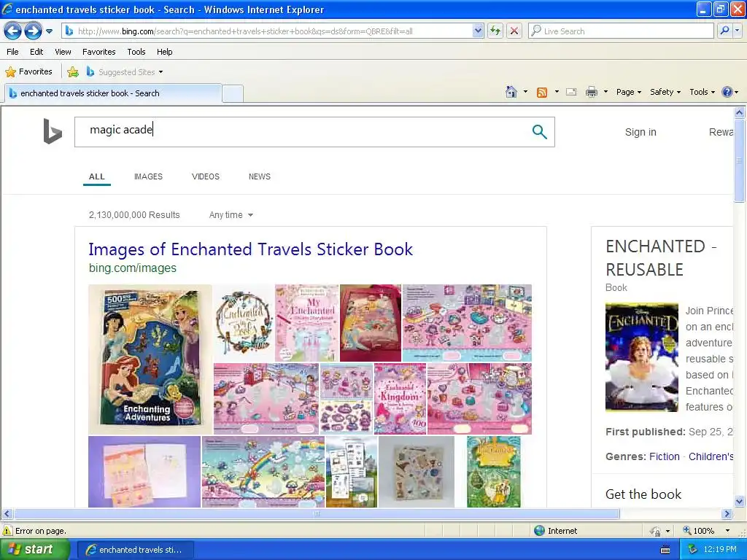Open the Windows start button
The image size is (747, 560).
pyautogui.click(x=34, y=550)
